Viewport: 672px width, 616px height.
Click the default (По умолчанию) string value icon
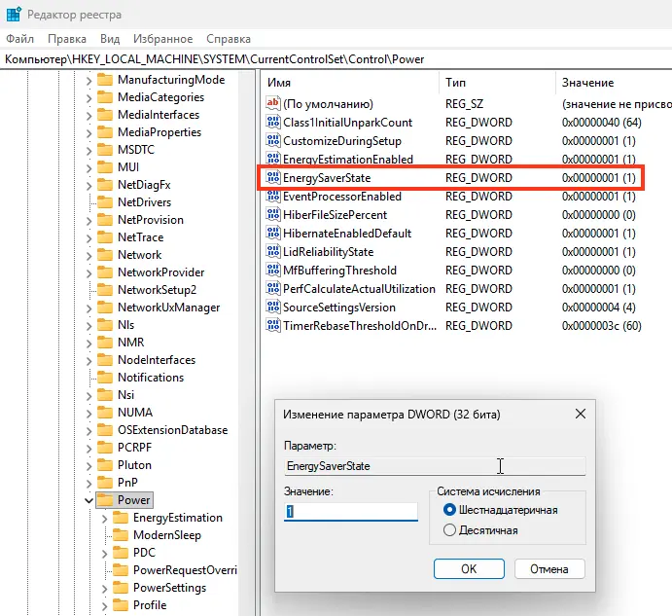272,104
